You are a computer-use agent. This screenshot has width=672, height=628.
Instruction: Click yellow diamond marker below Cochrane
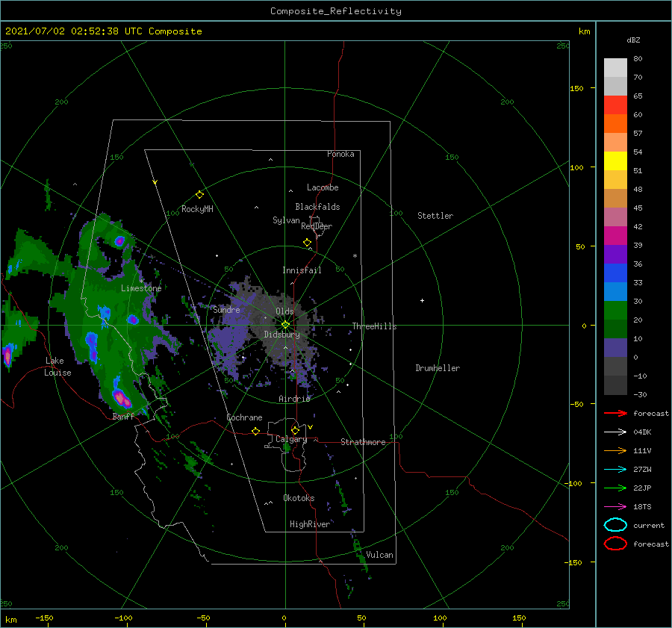(255, 431)
